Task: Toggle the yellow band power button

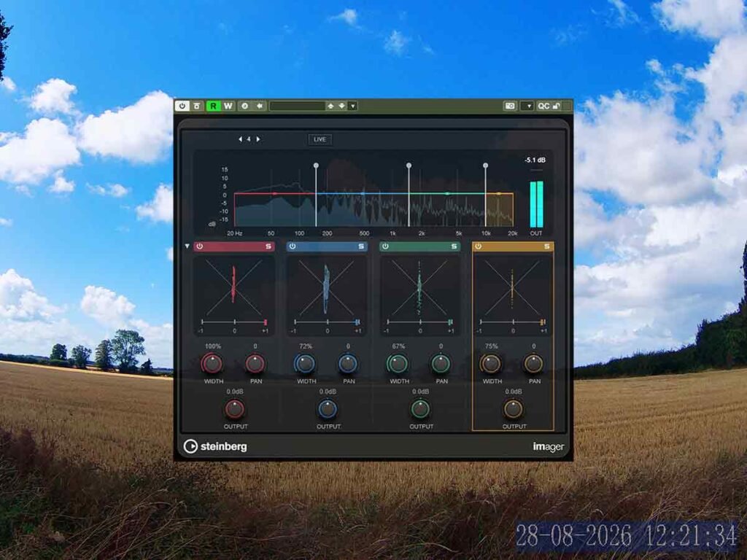Action: point(479,246)
